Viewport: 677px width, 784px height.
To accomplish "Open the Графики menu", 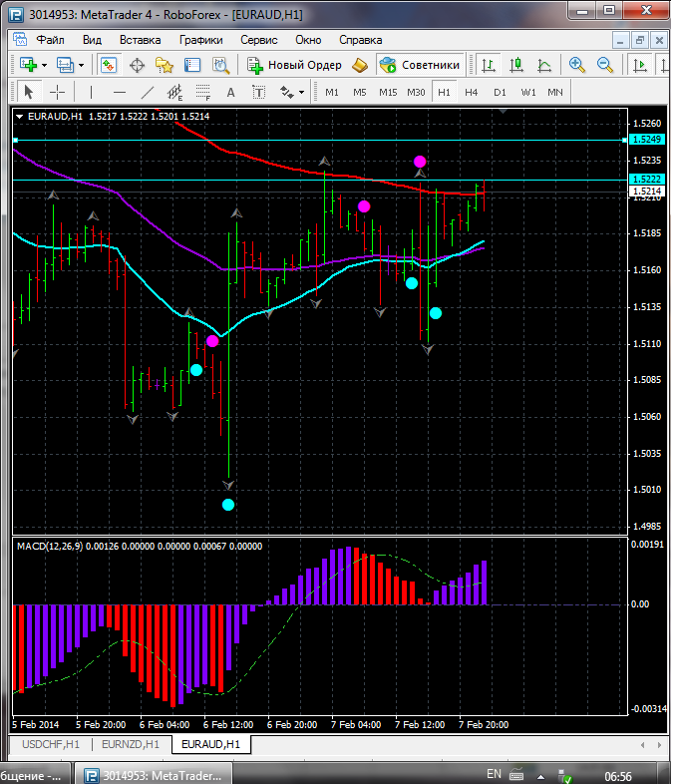I will pos(200,40).
